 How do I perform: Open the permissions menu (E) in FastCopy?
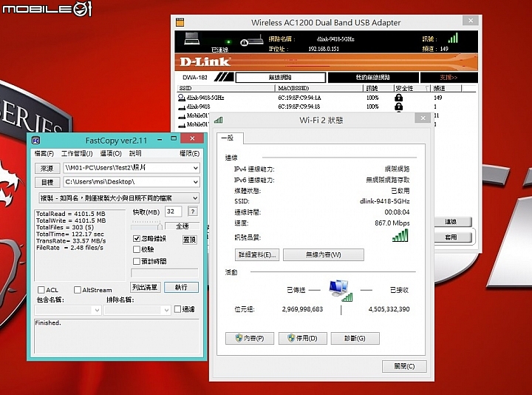[x=189, y=154]
